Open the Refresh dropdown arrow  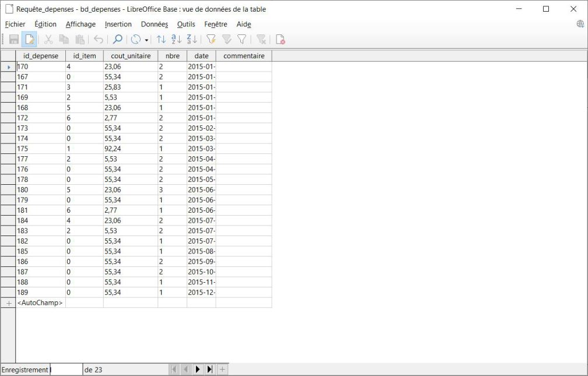coord(146,40)
